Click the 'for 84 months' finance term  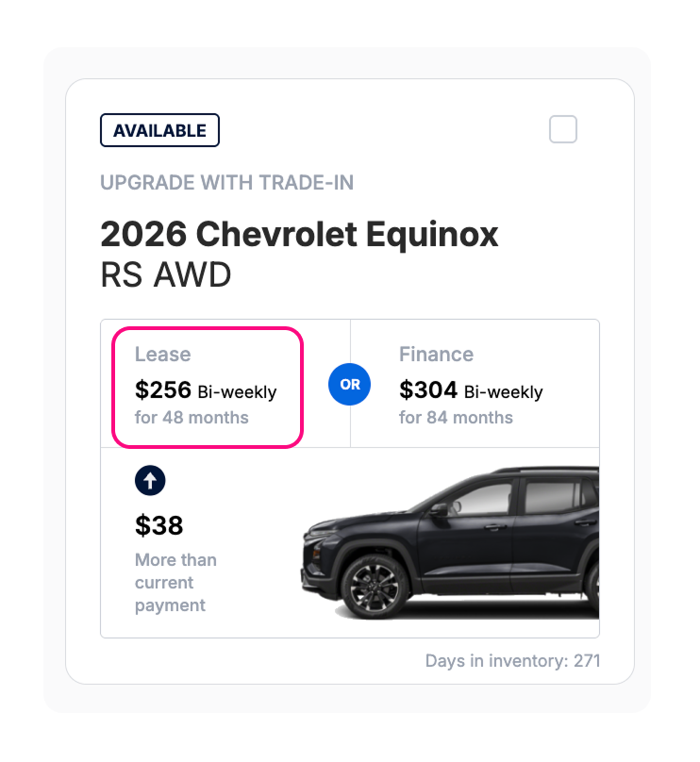click(456, 417)
